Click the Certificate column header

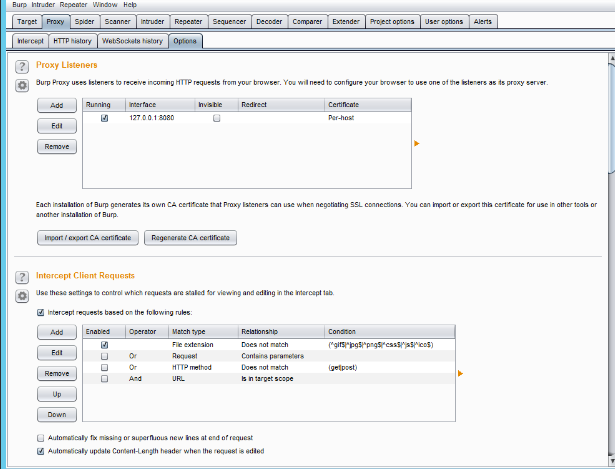point(368,105)
